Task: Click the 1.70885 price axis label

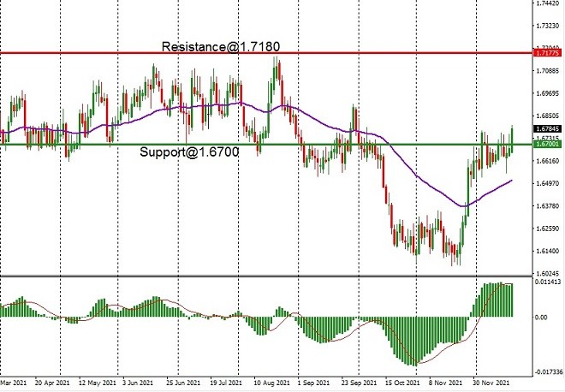Action: pos(547,71)
